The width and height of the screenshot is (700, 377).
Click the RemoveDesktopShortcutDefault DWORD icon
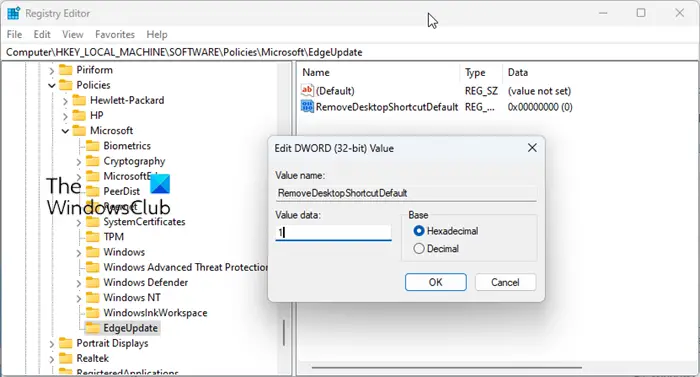point(307,107)
